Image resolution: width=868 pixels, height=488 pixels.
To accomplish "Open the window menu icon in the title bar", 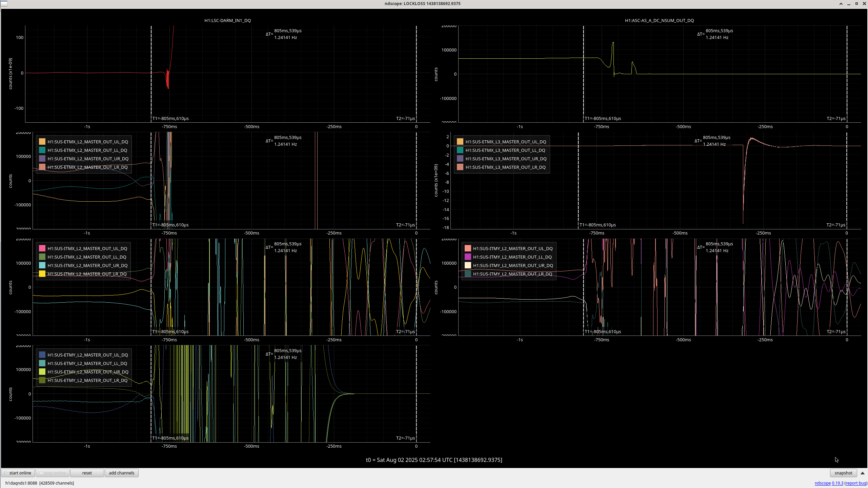I will [4, 3].
